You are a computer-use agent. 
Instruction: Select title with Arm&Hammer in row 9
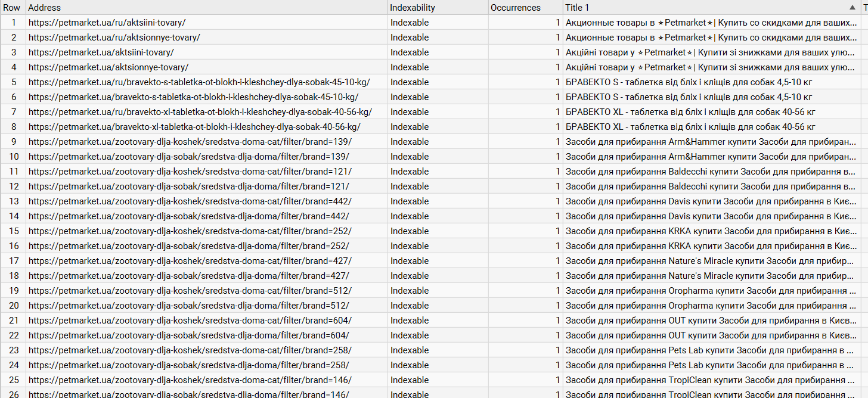[711, 142]
